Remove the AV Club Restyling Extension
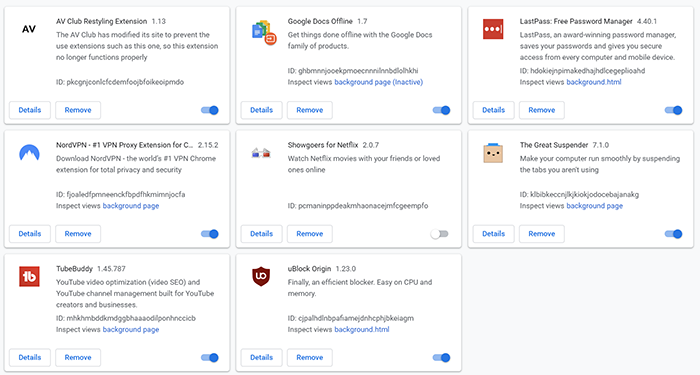The image size is (700, 375). 78,110
